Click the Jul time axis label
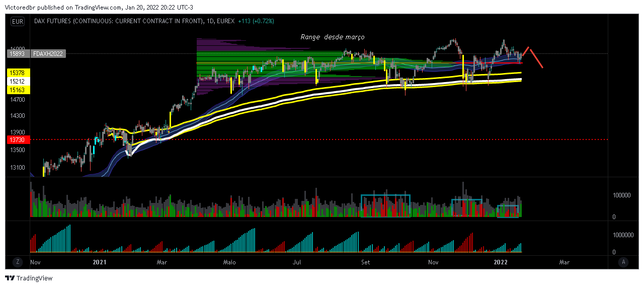 tap(297, 262)
